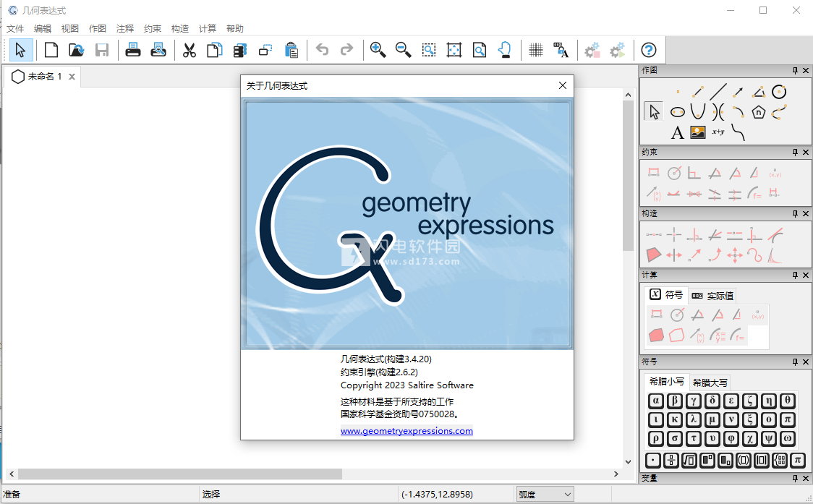Select the parabola drawing tool

click(697, 112)
